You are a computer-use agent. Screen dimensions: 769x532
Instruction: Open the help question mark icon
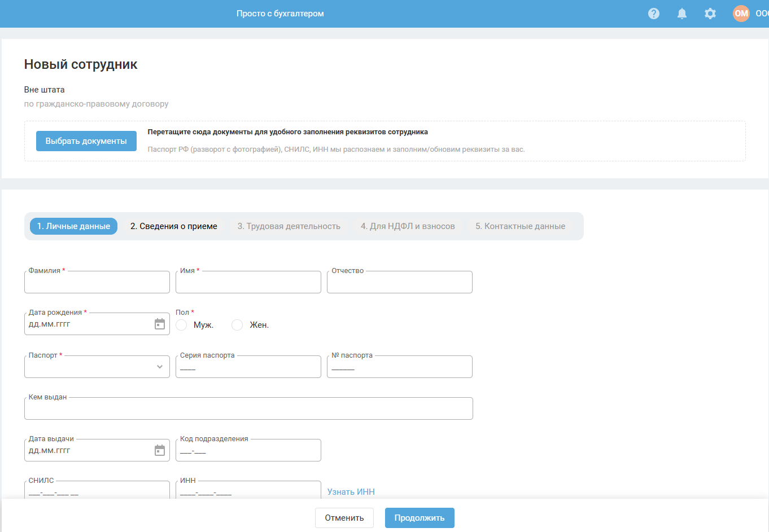tap(654, 14)
